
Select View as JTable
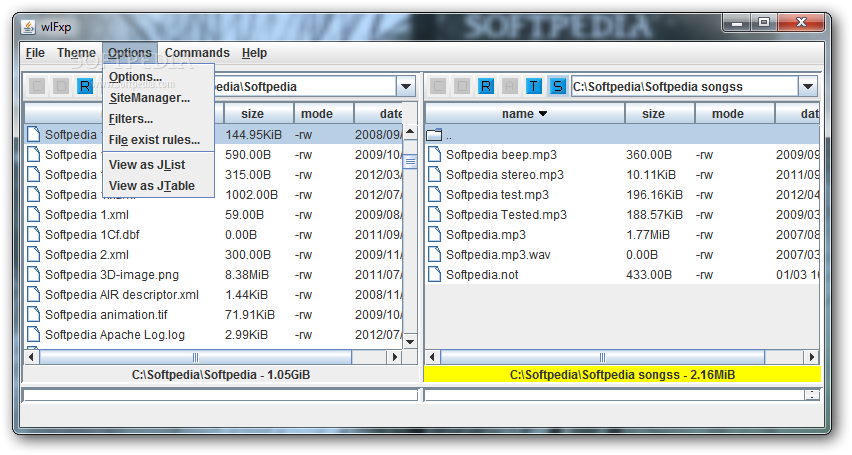pos(159,186)
